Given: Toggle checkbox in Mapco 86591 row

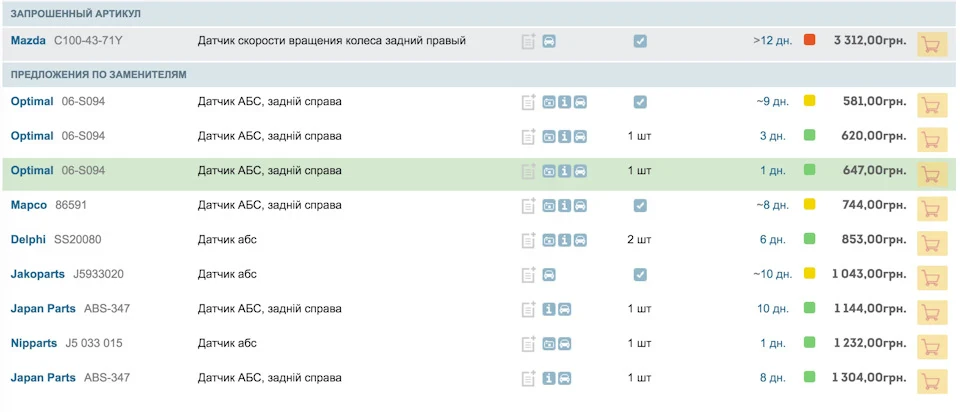Looking at the screenshot, I should coord(640,206).
